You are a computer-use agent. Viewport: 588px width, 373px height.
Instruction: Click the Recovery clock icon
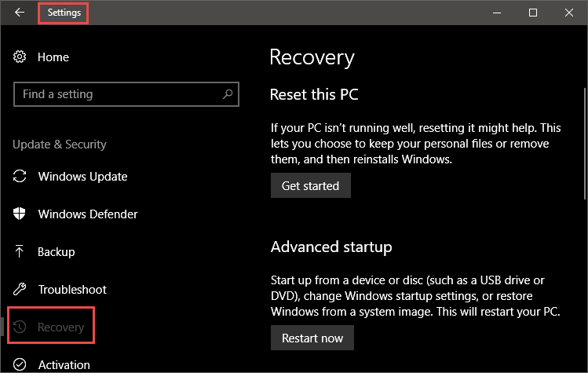click(20, 327)
